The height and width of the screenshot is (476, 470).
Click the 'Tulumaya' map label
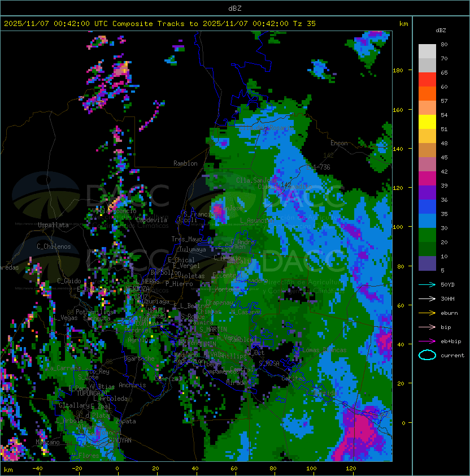(x=193, y=249)
